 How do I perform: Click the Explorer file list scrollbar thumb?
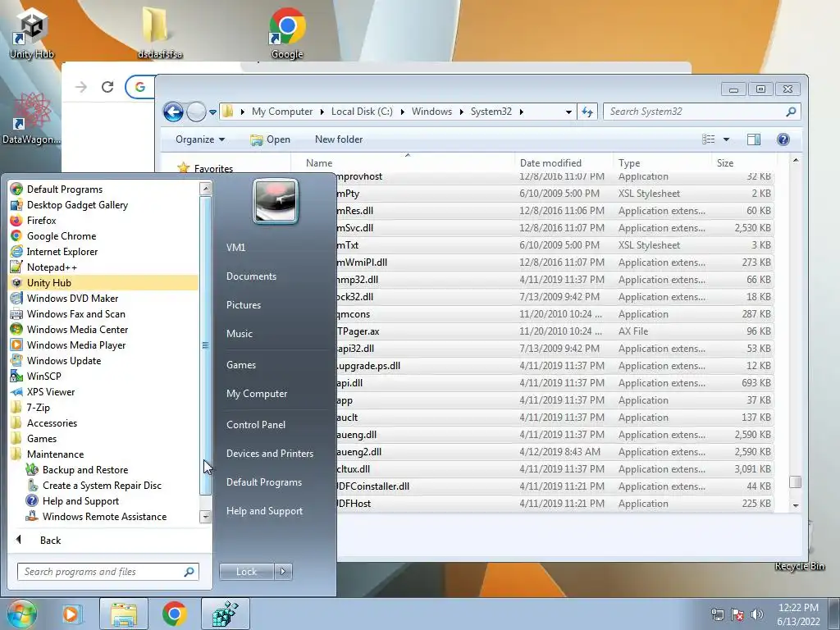[x=795, y=482]
